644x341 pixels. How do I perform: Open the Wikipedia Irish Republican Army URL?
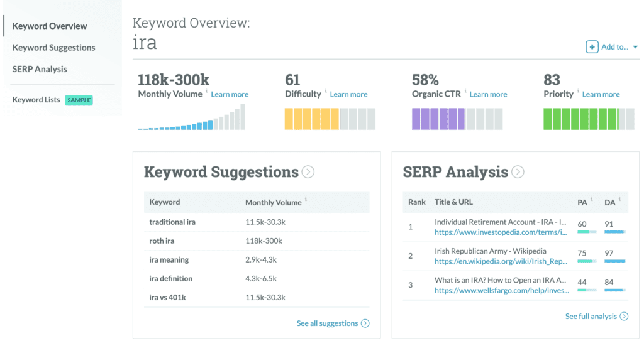501,261
